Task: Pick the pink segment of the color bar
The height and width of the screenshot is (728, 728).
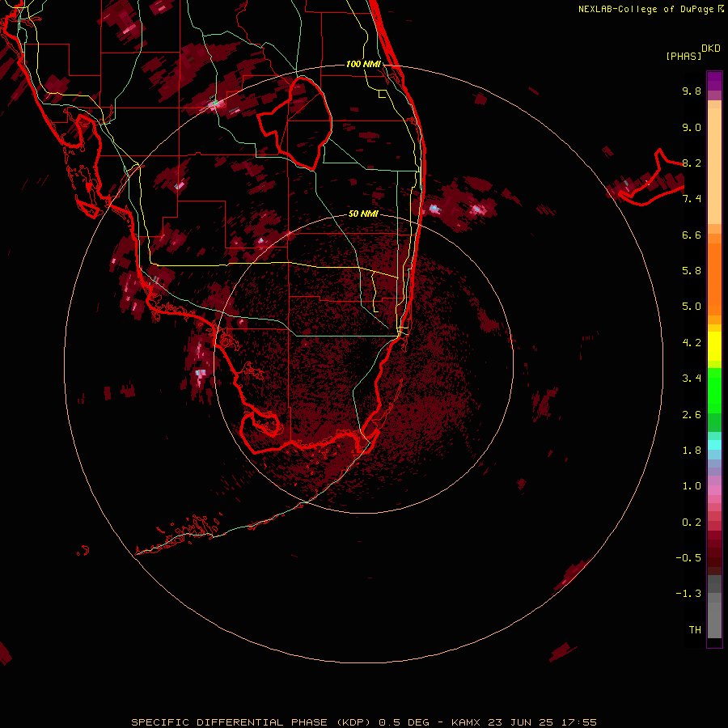Action: (714, 490)
